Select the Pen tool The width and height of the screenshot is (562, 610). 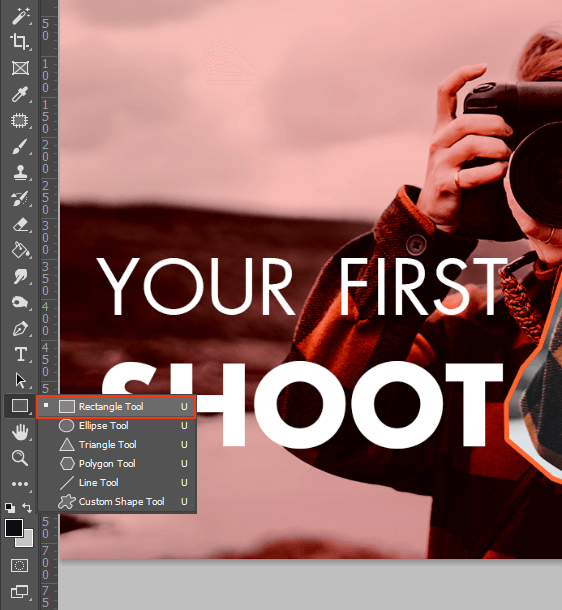tap(20, 329)
